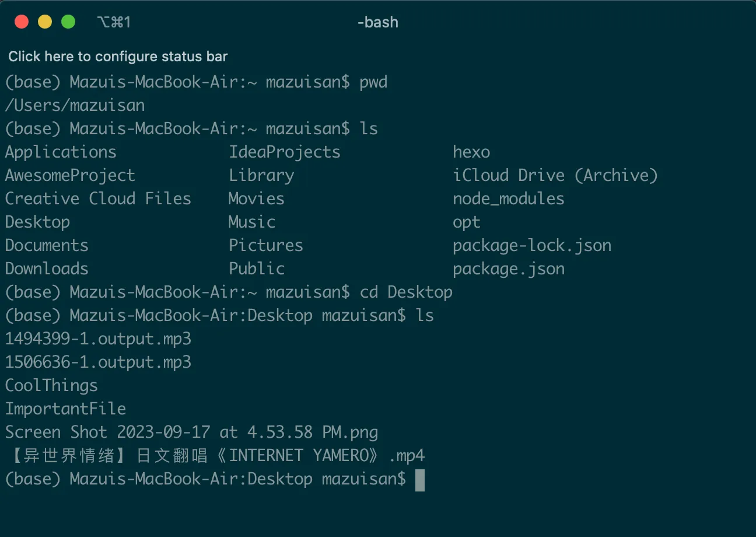Click the node_modules entry
756x537 pixels.
pyautogui.click(x=509, y=199)
